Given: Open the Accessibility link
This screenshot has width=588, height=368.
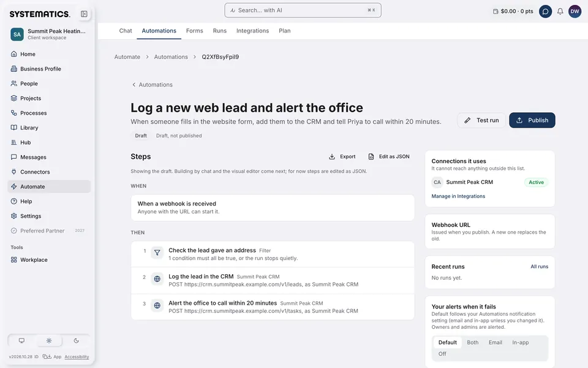Looking at the screenshot, I should (77, 357).
